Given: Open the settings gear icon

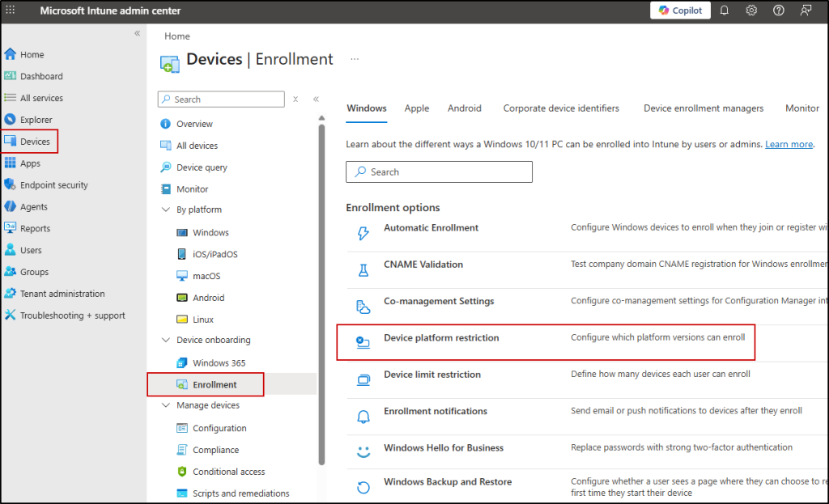Looking at the screenshot, I should click(751, 11).
